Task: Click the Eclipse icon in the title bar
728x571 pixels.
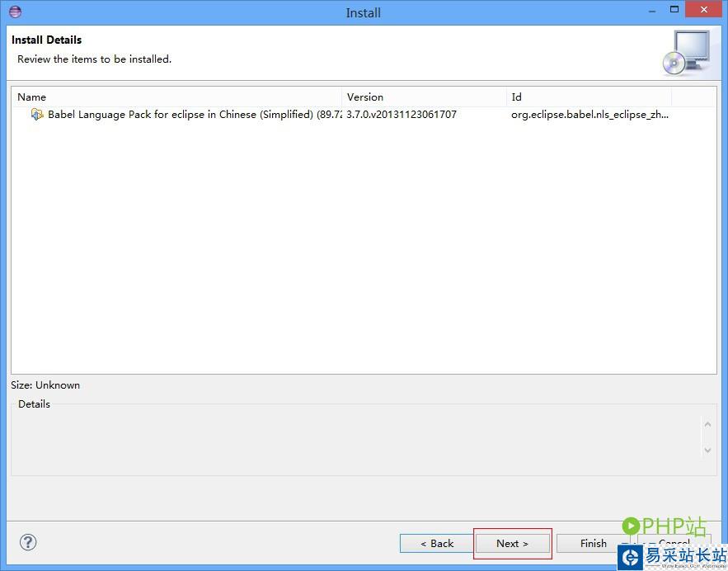Action: (16, 12)
